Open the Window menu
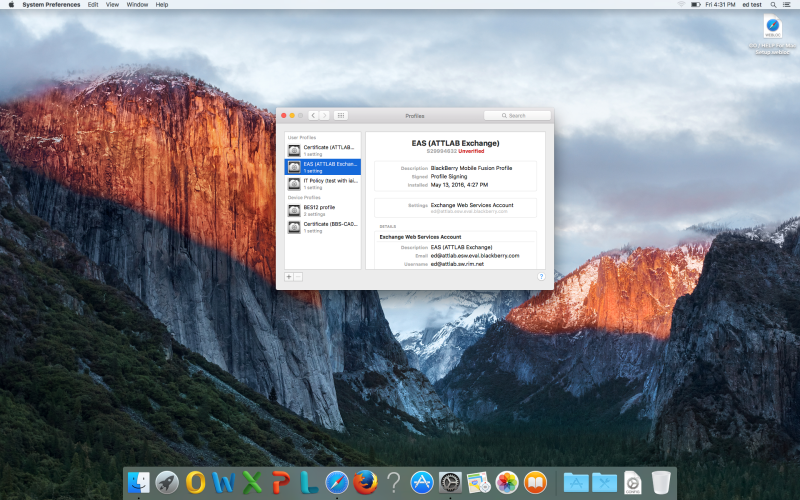800x500 pixels. coord(137,5)
